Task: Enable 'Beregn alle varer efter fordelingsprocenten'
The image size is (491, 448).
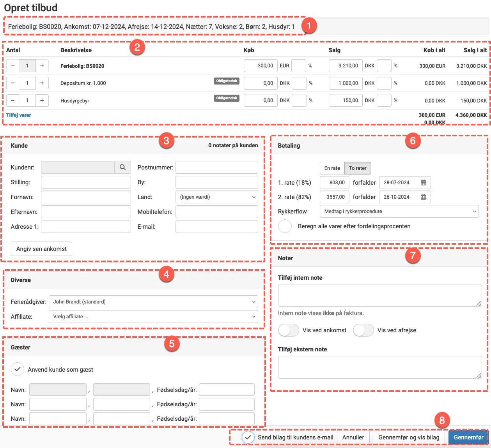Action: point(285,226)
